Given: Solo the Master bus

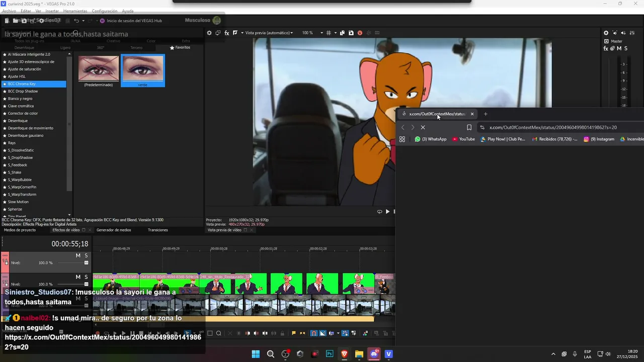Looking at the screenshot, I should coord(625,48).
